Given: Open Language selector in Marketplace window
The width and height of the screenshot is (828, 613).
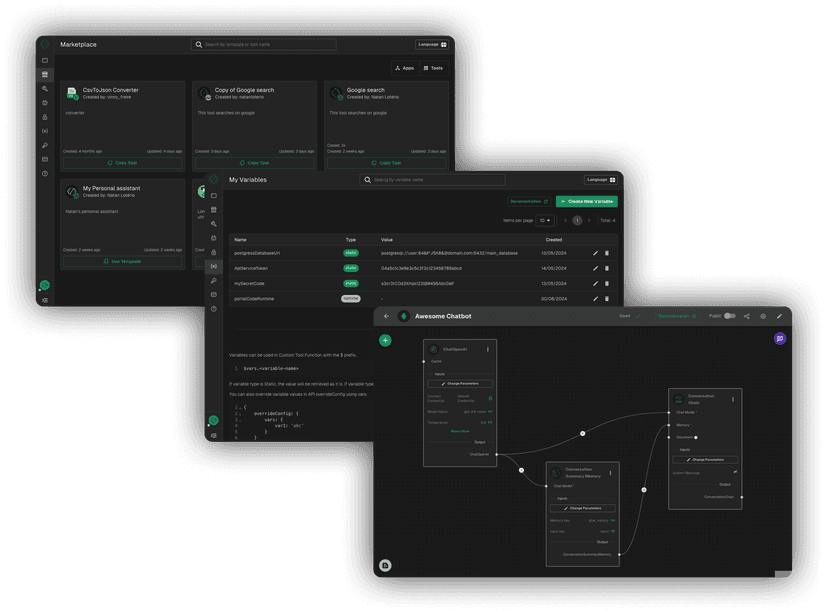Looking at the screenshot, I should point(432,44).
